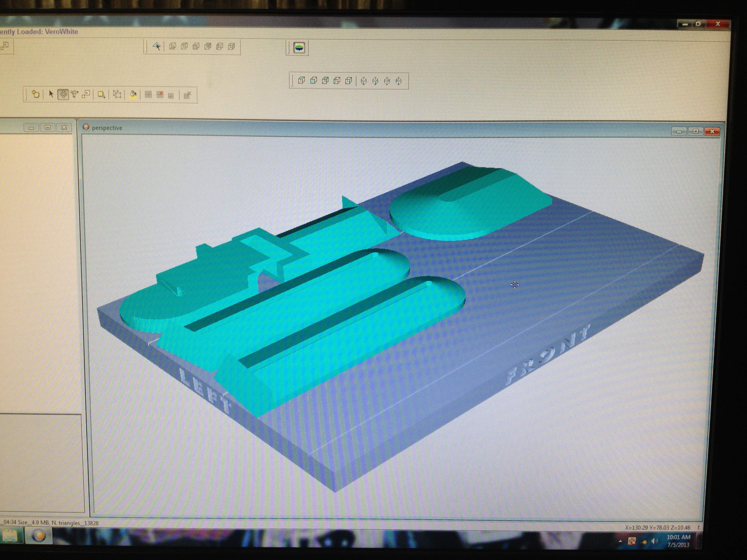The height and width of the screenshot is (560, 747).
Task: Click the yellow box with down arrow icon
Action: (101, 95)
